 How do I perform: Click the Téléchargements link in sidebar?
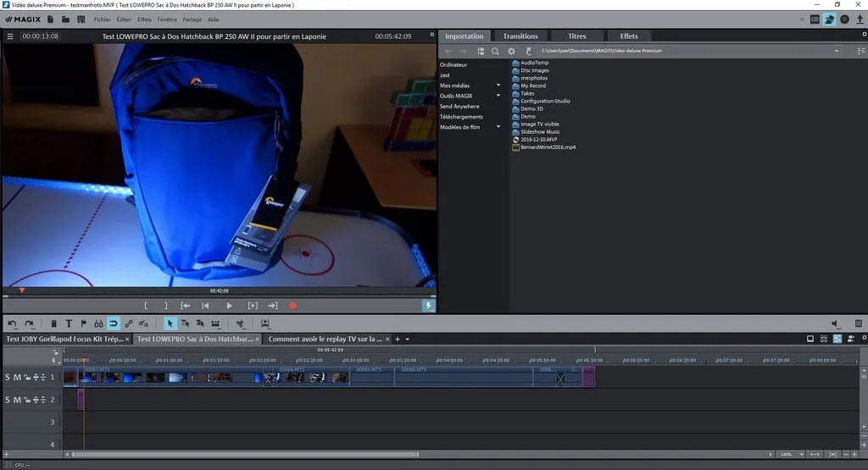(461, 117)
